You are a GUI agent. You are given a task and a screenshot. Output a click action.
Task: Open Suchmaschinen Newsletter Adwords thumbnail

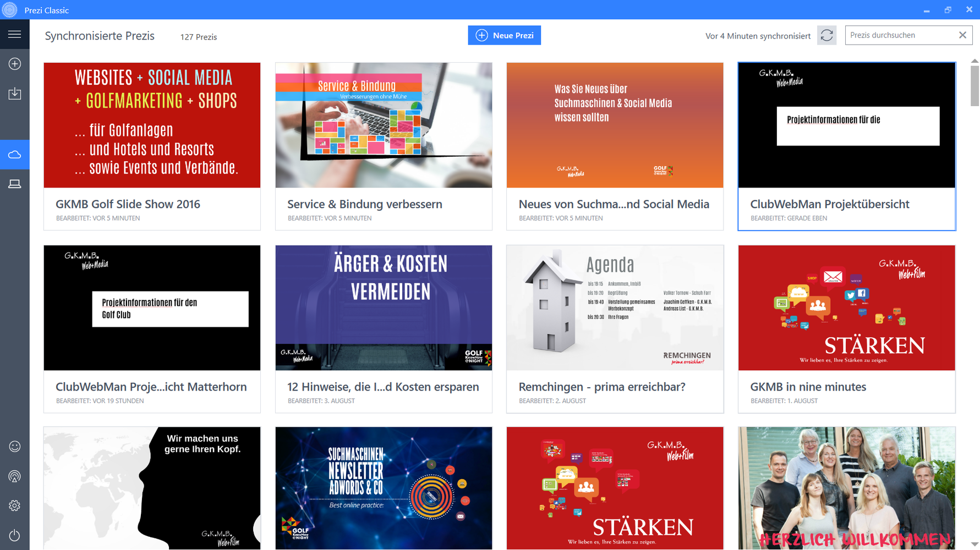coord(384,488)
